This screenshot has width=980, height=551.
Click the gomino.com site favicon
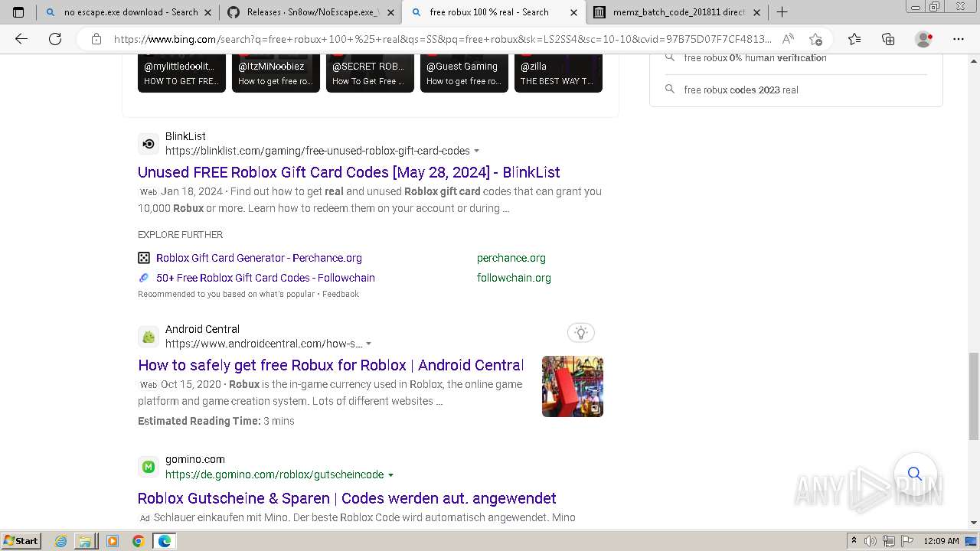click(x=149, y=467)
